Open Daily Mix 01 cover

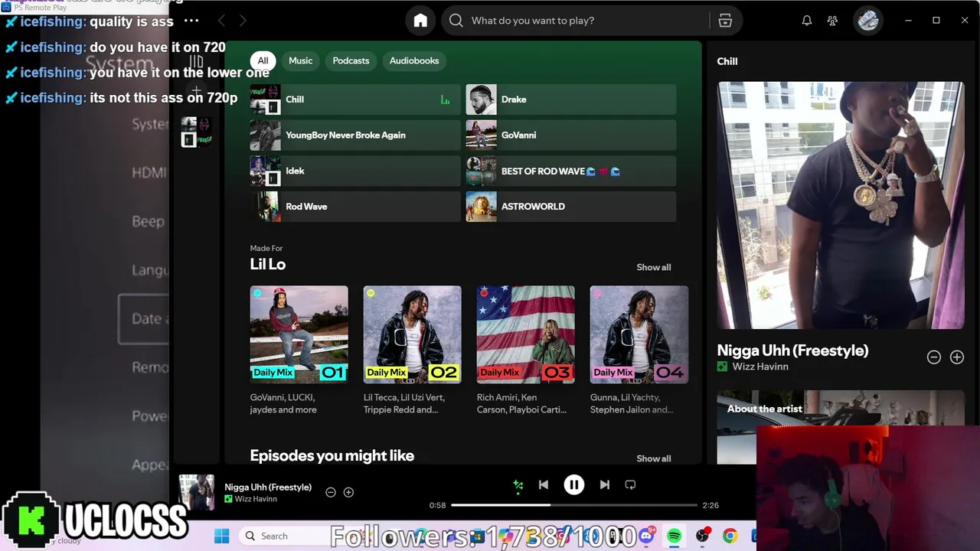tap(299, 334)
